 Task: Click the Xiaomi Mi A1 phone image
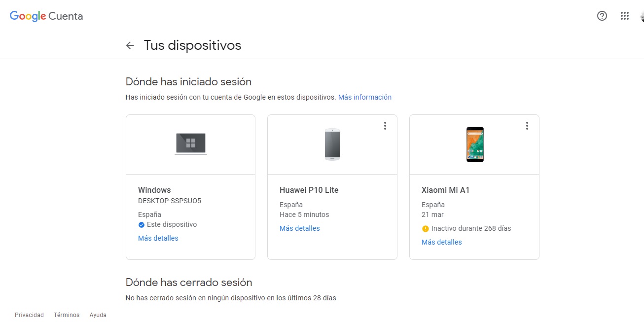coord(475,144)
